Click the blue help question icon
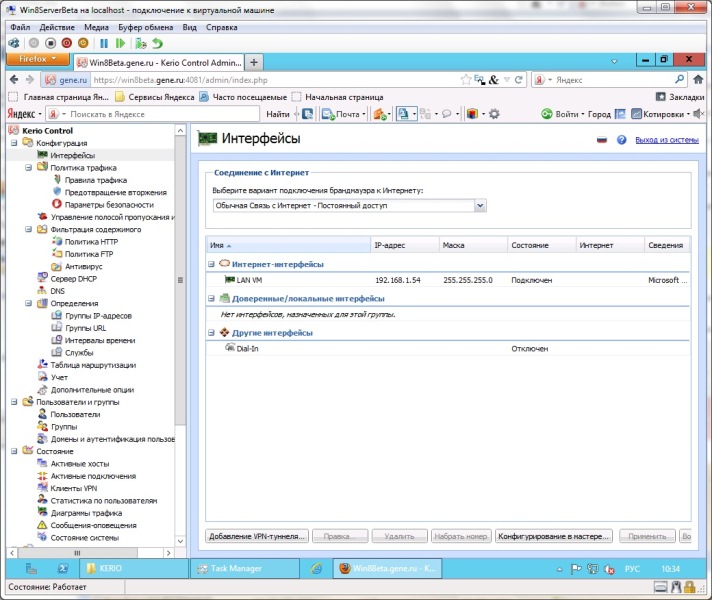Viewport: 712px width, 600px height. click(x=621, y=141)
